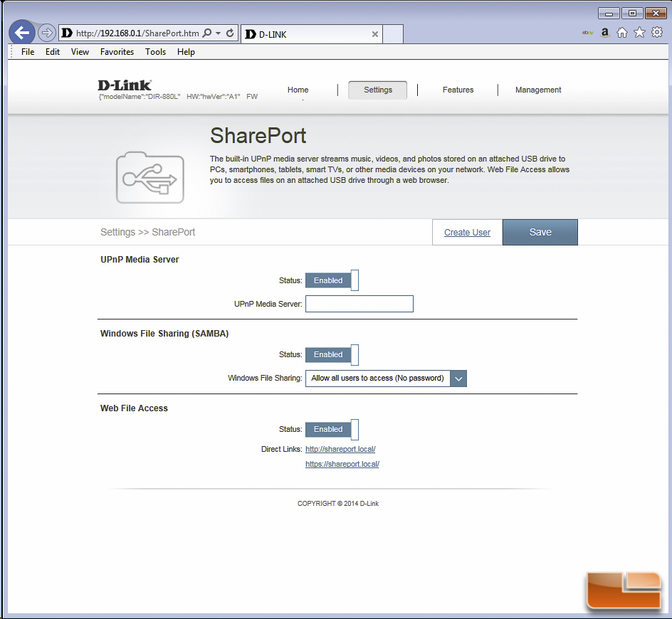672x619 pixels.
Task: Close the D-LINK browser tab
Action: 375,34
